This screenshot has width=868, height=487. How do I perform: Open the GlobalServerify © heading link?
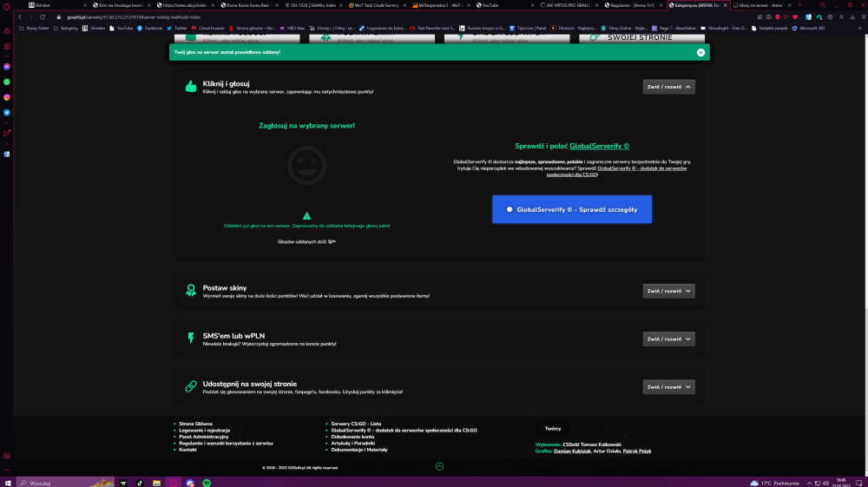(599, 146)
